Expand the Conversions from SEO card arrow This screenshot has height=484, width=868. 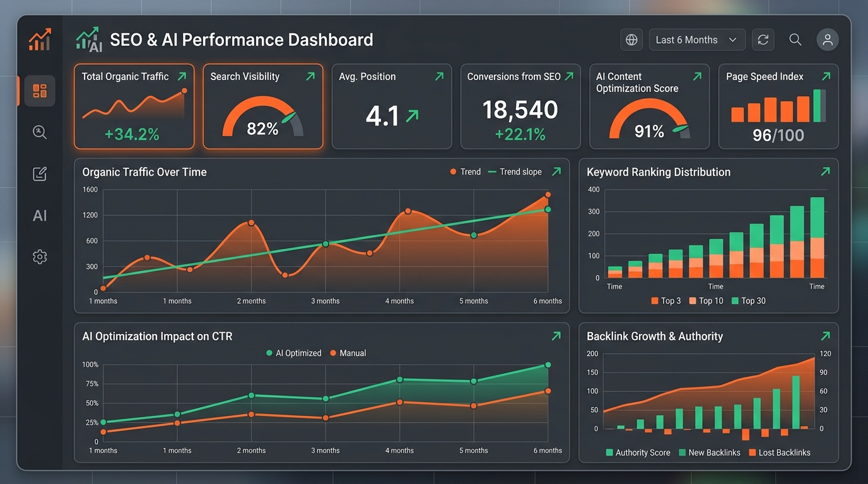[x=569, y=76]
